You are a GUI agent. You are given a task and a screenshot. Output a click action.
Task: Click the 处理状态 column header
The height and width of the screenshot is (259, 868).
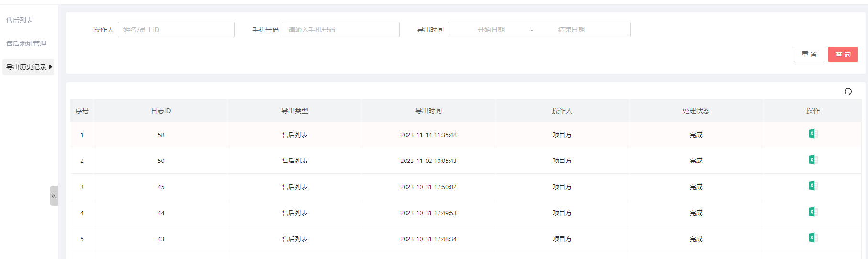tap(695, 111)
